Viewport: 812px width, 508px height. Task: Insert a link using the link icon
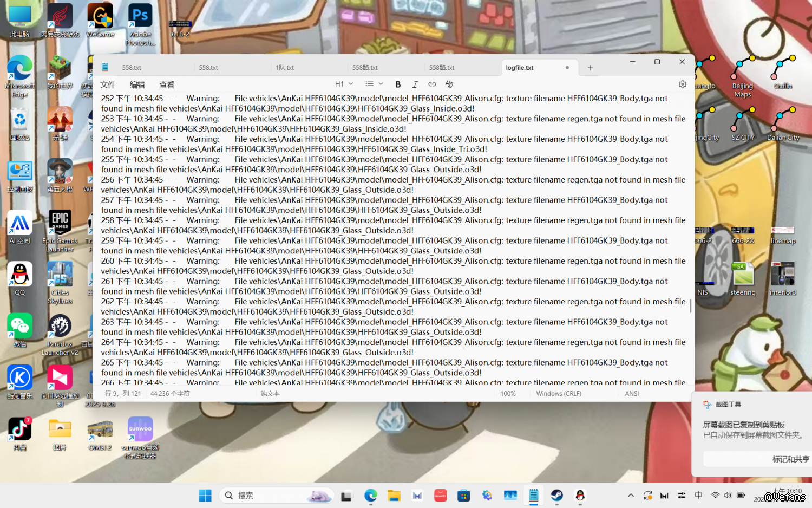point(432,84)
